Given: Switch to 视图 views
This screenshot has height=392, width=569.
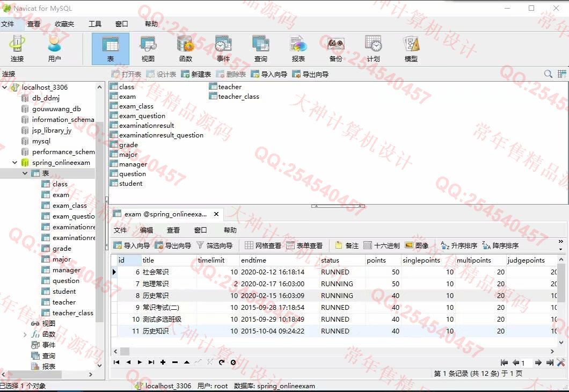Looking at the screenshot, I should click(148, 49).
